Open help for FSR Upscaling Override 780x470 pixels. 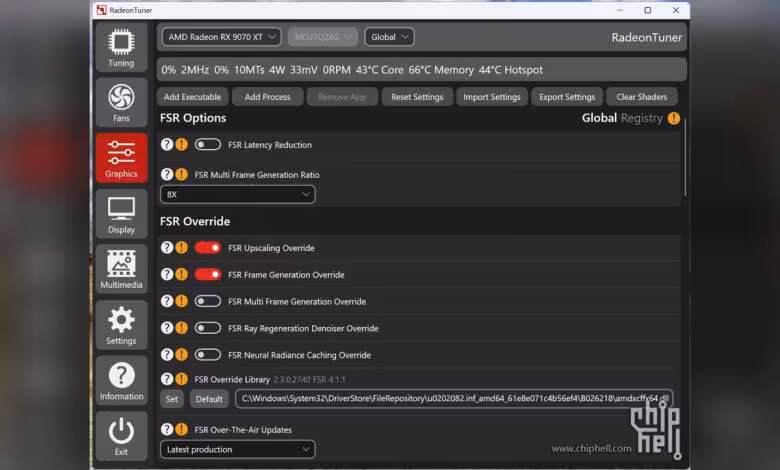pos(167,247)
